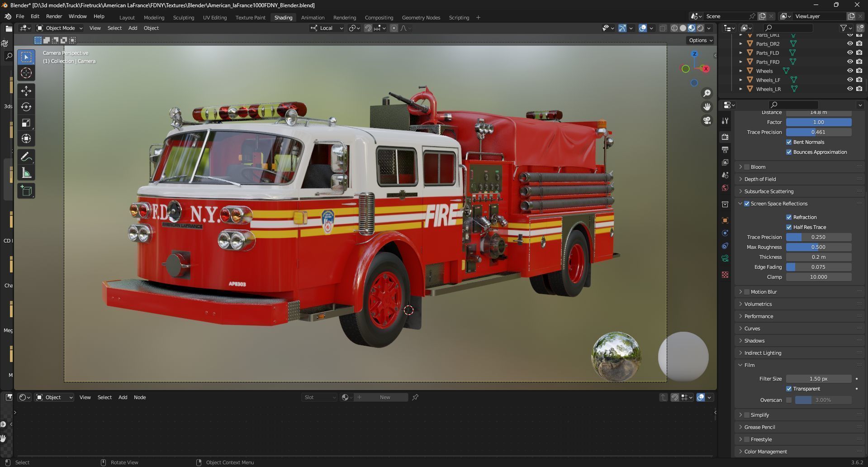Activate the Scale tool
This screenshot has width=868, height=467.
pos(26,123)
